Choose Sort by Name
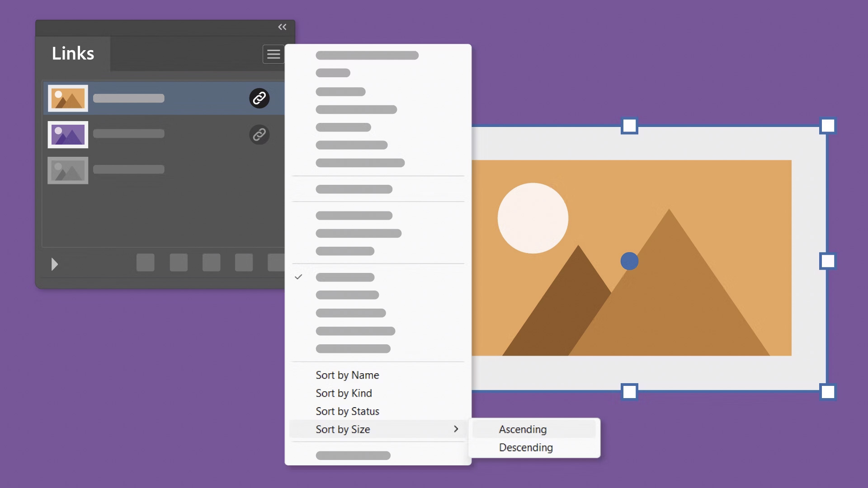The image size is (868, 488). click(x=347, y=375)
